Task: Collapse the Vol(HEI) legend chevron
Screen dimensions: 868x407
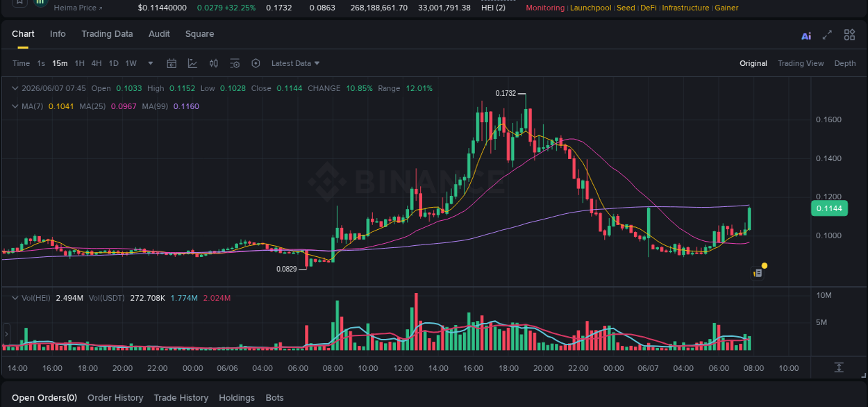Action: [15, 298]
